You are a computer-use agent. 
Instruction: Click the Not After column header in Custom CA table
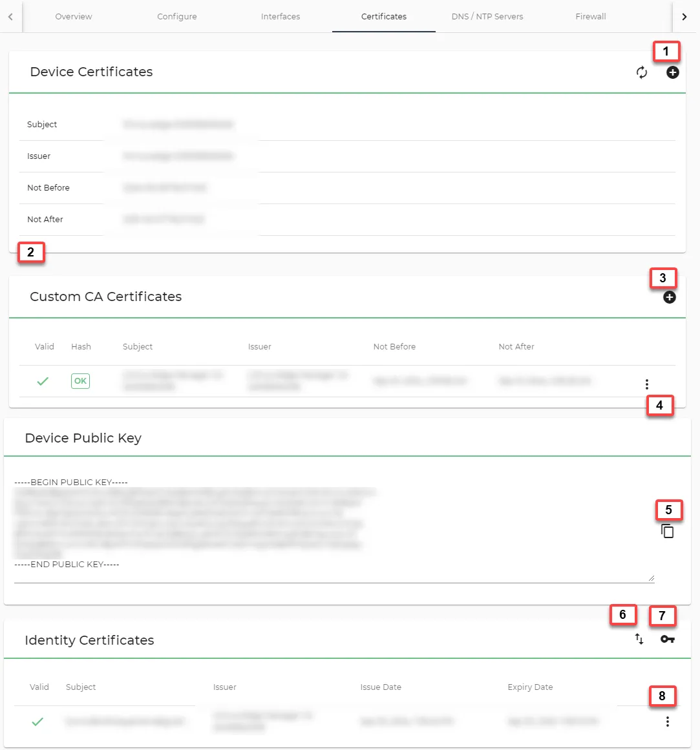click(x=516, y=346)
